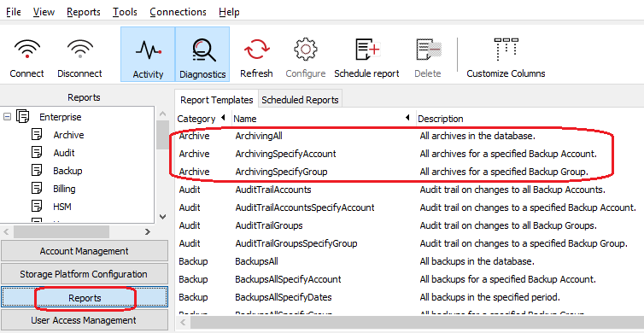The image size is (644, 333).
Task: Select the ArchivingAll report row
Action: pyautogui.click(x=410, y=136)
